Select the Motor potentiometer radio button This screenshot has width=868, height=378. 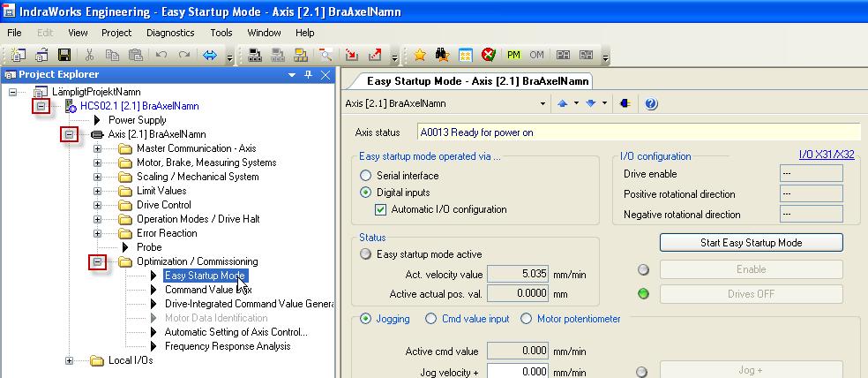(x=526, y=319)
